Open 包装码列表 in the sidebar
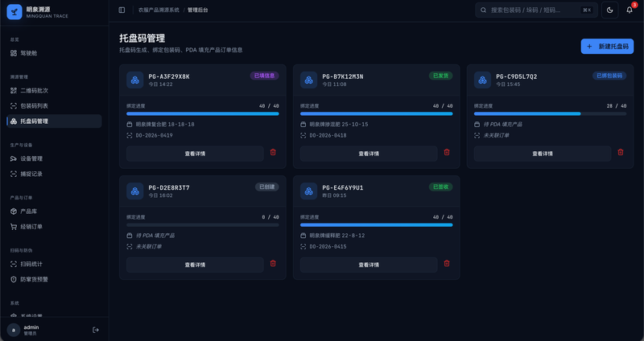Image resolution: width=644 pixels, height=341 pixels. tap(54, 106)
